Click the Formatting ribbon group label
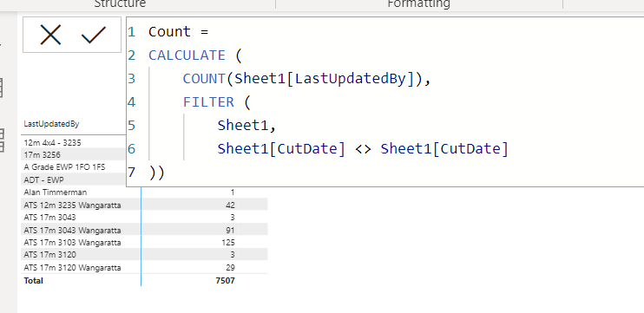This screenshot has height=313, width=644. pyautogui.click(x=419, y=3)
